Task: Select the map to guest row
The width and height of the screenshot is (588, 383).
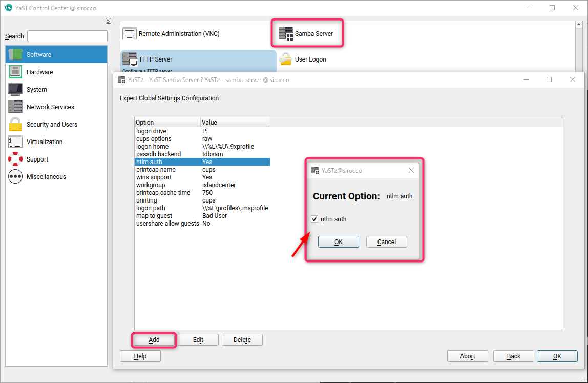Action: coord(202,216)
